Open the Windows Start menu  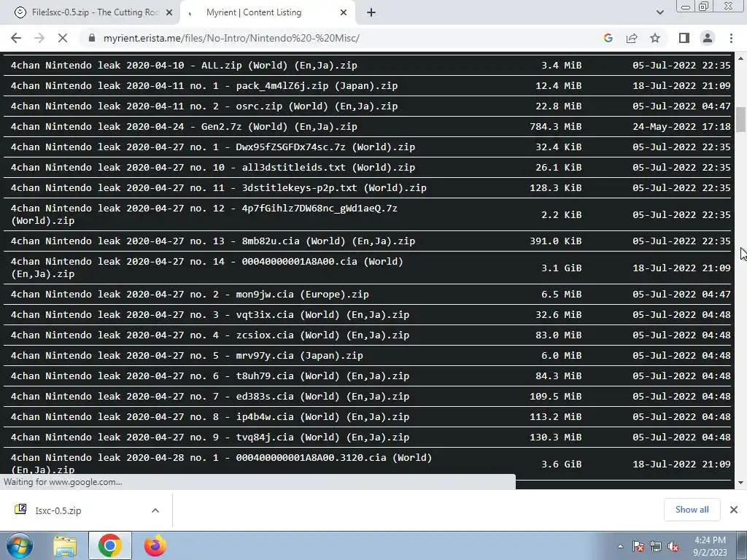(18, 546)
